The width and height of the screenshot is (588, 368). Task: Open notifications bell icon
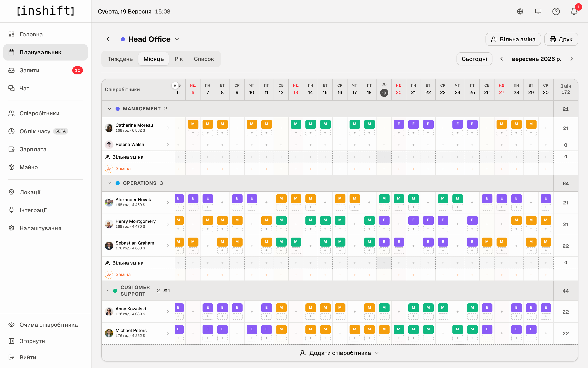pyautogui.click(x=574, y=11)
